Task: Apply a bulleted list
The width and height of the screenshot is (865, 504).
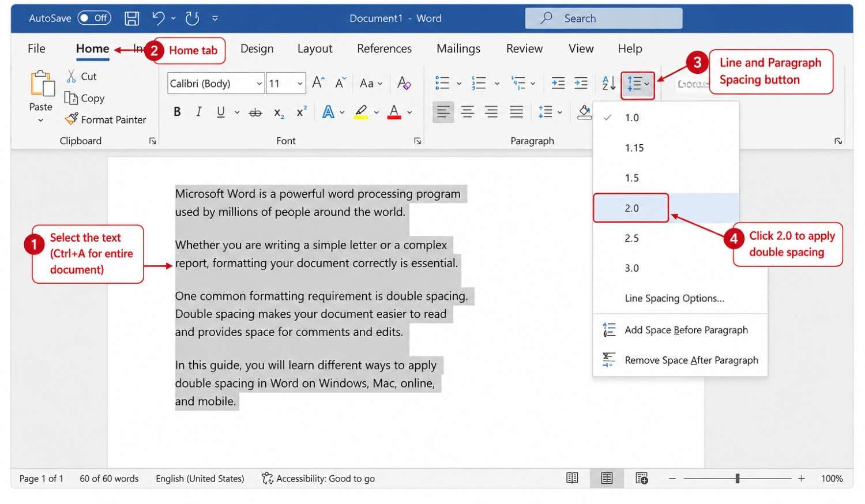Action: [x=442, y=83]
